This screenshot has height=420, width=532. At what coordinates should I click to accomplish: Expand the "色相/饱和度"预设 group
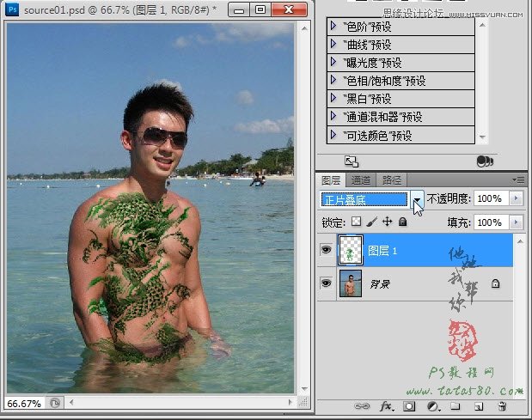tap(333, 81)
